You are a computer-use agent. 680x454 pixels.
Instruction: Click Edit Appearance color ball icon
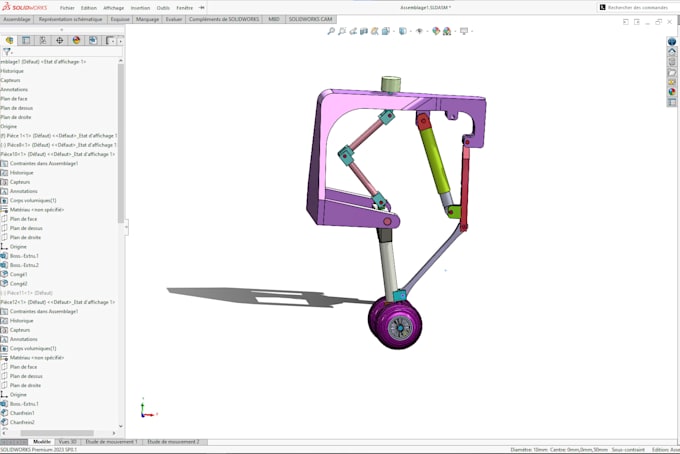coord(436,31)
